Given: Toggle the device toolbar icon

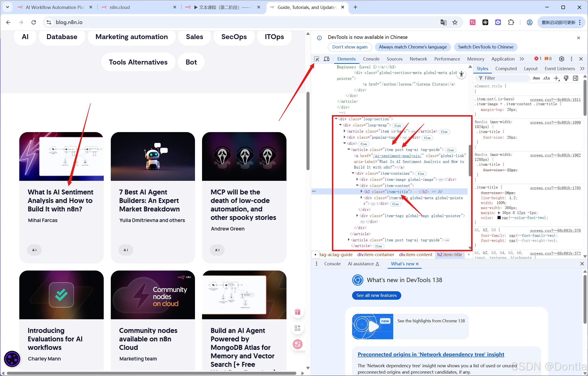Looking at the screenshot, I should [326, 59].
